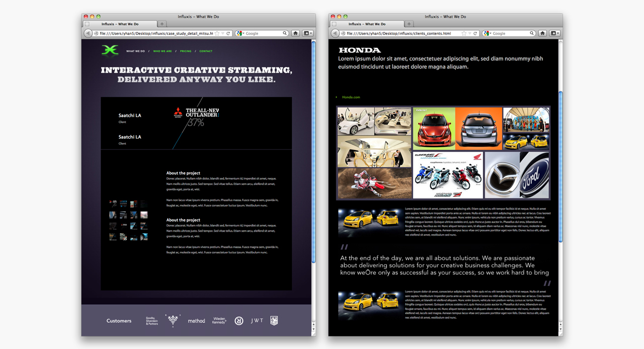Click the home icon in the right browser
This screenshot has height=349, width=644.
[x=542, y=33]
